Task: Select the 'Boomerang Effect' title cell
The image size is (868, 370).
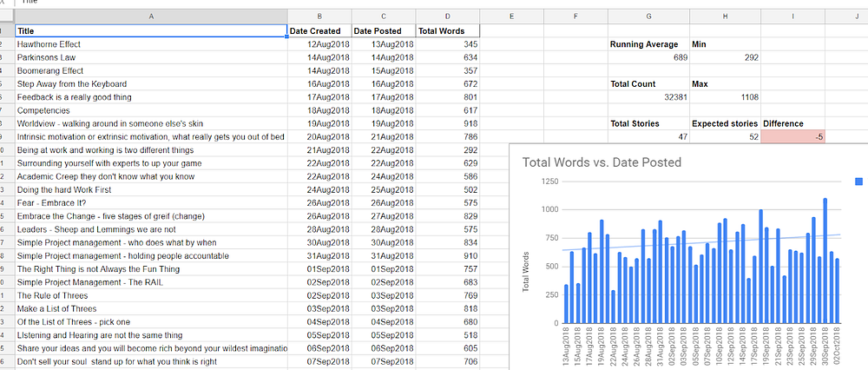Action: (151, 71)
